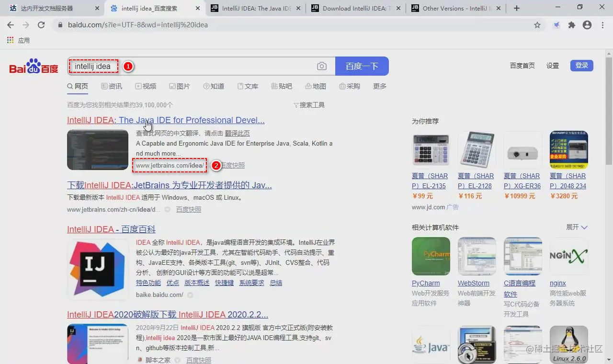
Task: Open the 系统要求 baike sublink
Action: click(x=252, y=283)
